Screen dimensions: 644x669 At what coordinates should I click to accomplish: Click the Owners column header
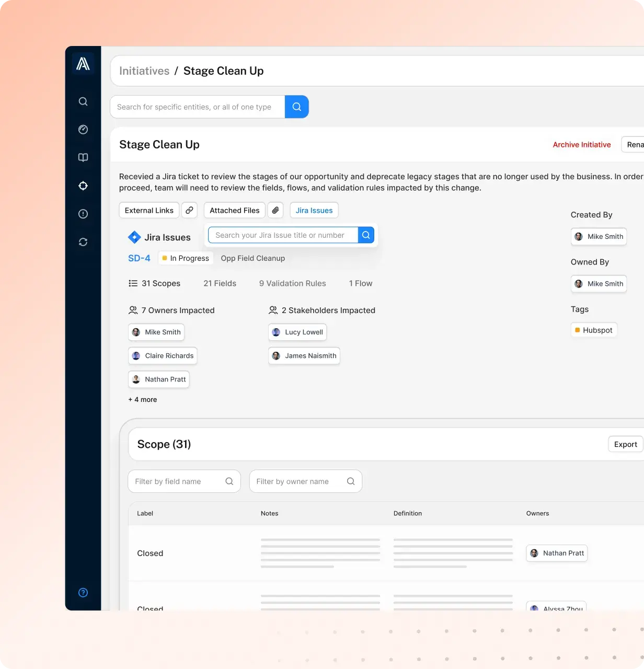coord(537,513)
